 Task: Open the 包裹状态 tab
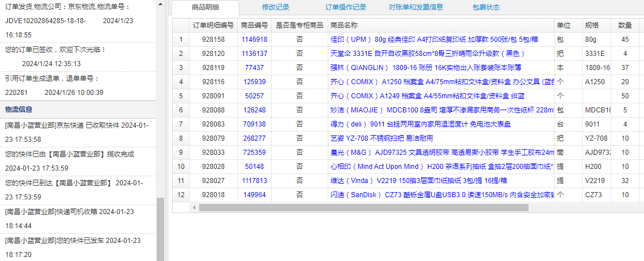click(486, 7)
